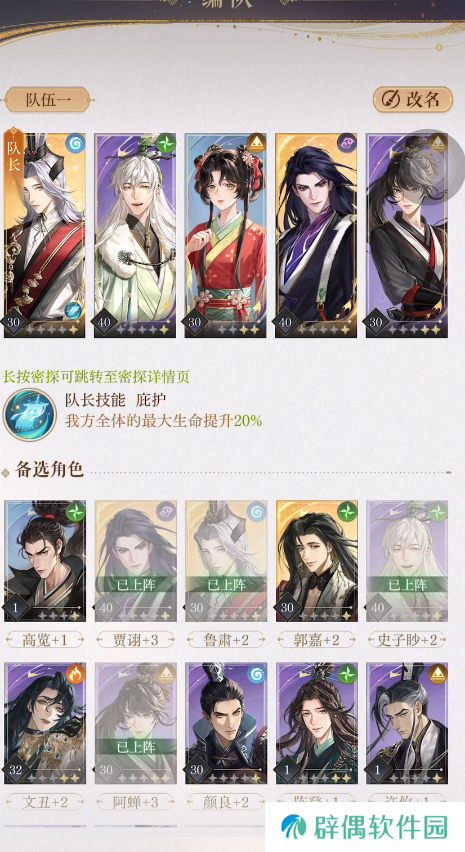Click the water element icon on leader card
The width and height of the screenshot is (465, 852).
pyautogui.click(x=75, y=143)
